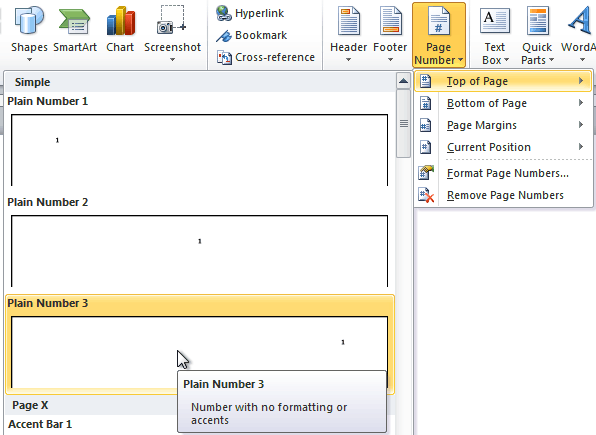Insert a SmartArt graphic
Image resolution: width=596 pixels, height=435 pixels.
74,21
